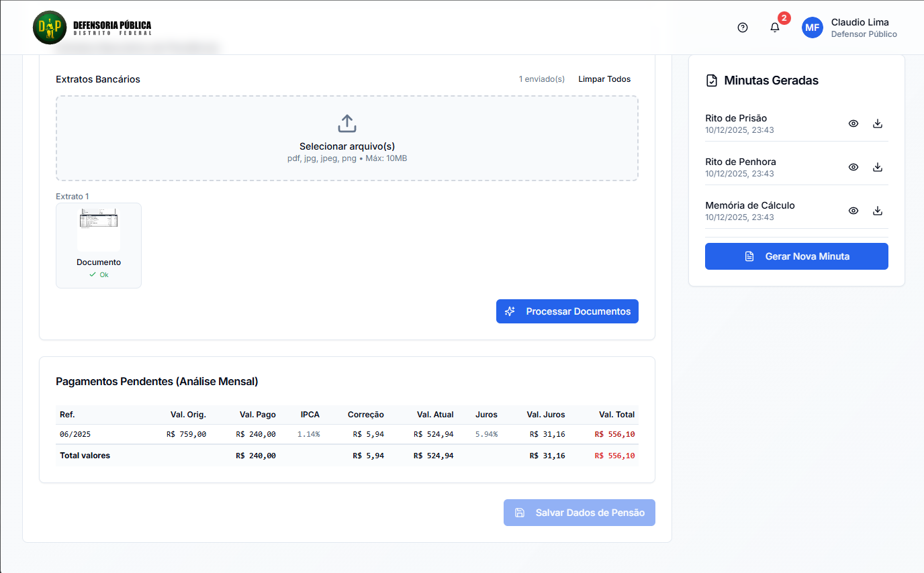Preview the Rito de Prisão minuta
Screen dimensions: 924x573
pos(853,123)
